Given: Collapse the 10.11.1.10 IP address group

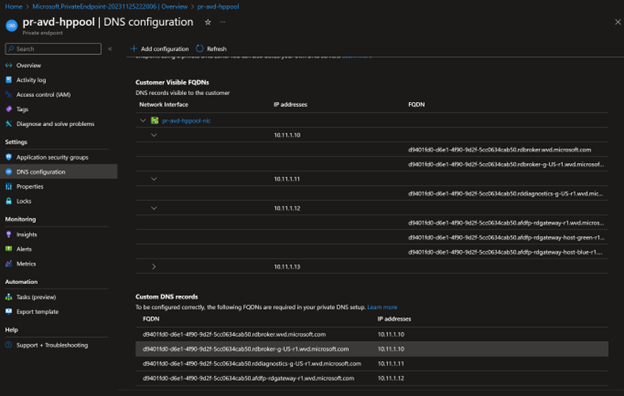Looking at the screenshot, I should click(x=154, y=135).
